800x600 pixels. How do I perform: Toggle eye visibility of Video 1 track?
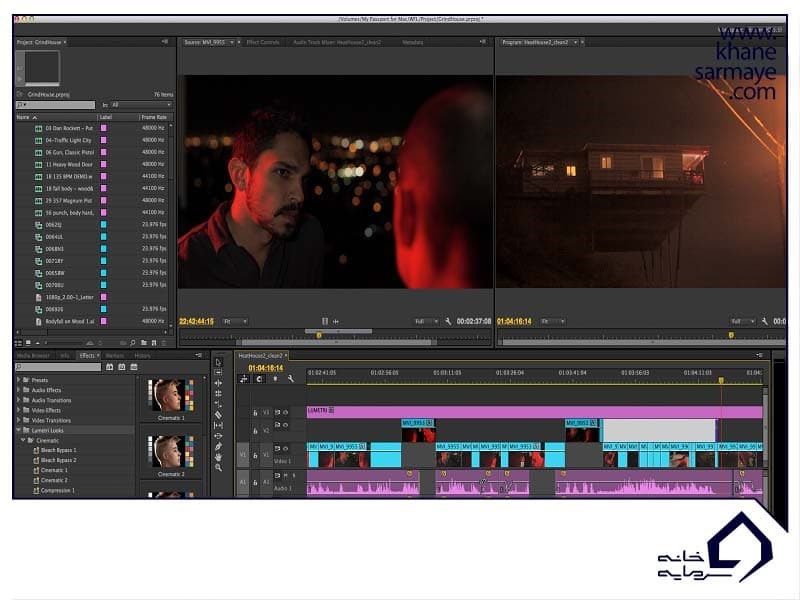286,448
